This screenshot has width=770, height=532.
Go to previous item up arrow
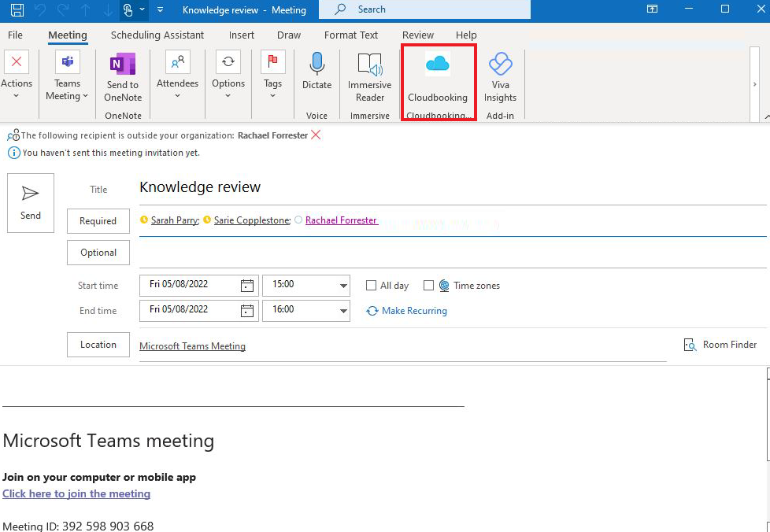[86, 9]
